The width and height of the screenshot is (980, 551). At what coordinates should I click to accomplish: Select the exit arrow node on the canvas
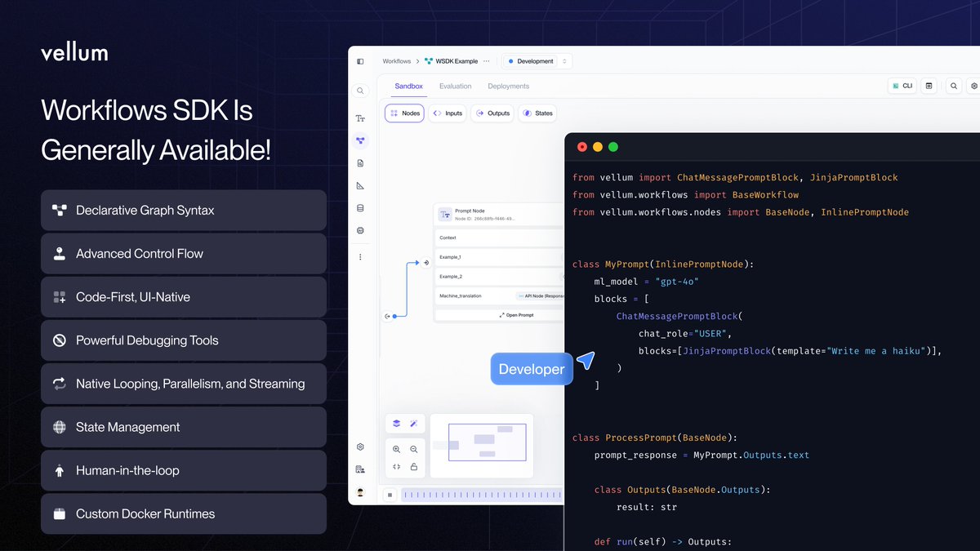pos(388,316)
